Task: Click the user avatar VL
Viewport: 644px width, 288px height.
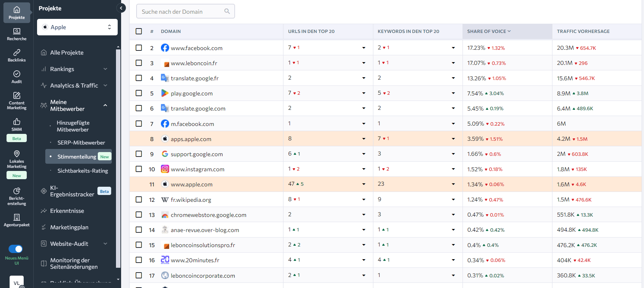Action: pos(16,282)
